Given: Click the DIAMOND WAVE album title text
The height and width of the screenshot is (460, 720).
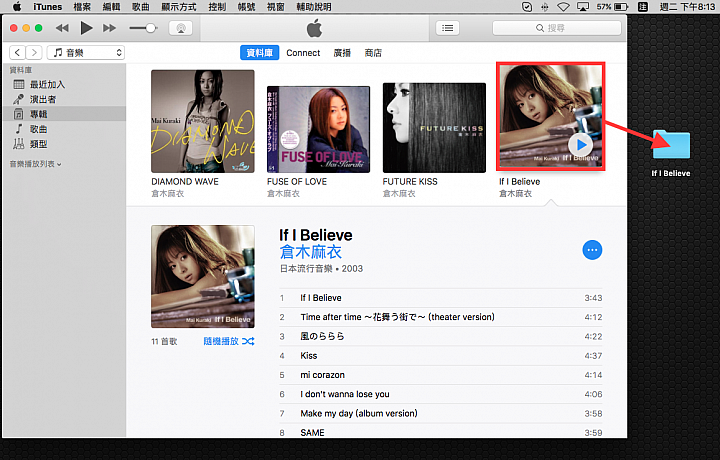Looking at the screenshot, I should coord(185,182).
